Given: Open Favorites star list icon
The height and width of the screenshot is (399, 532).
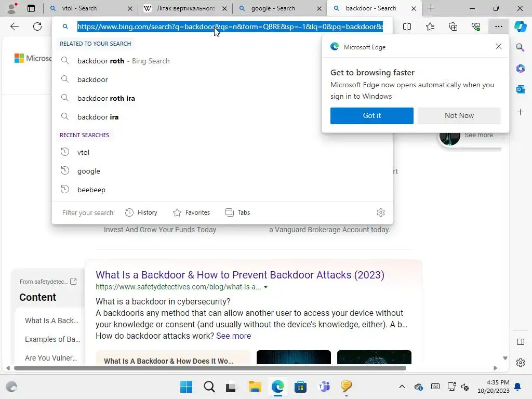Looking at the screenshot, I should coord(430,26).
